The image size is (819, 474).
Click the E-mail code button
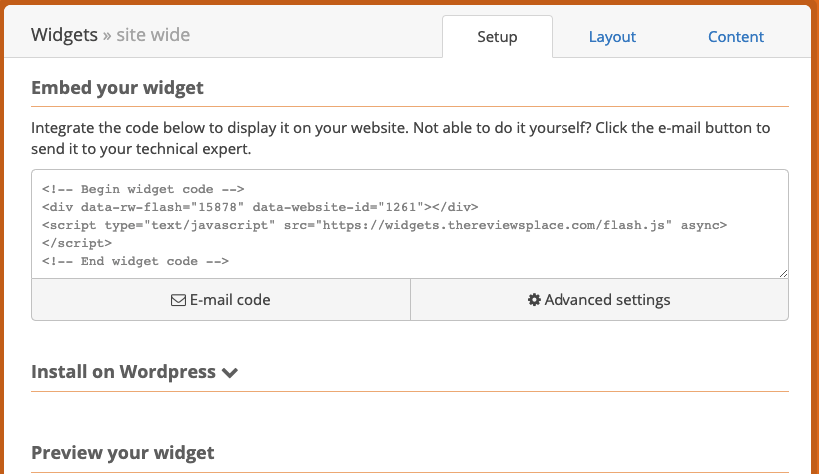click(x=221, y=299)
